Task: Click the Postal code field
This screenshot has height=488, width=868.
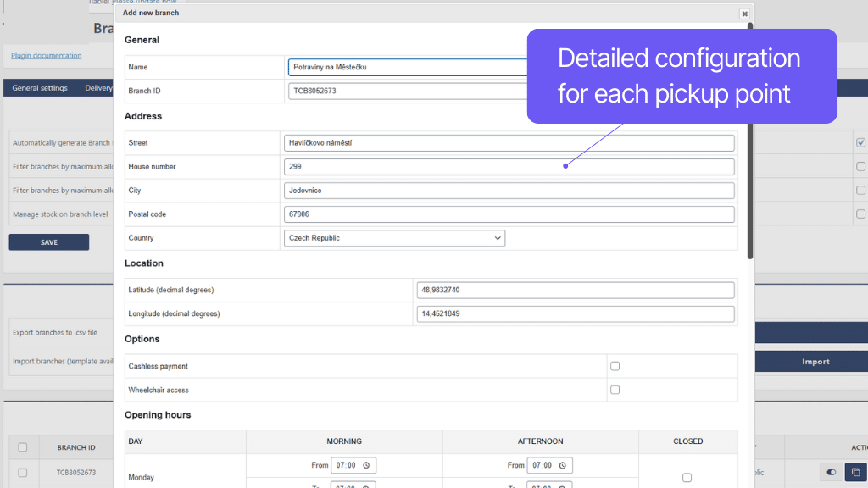Action: (x=509, y=214)
